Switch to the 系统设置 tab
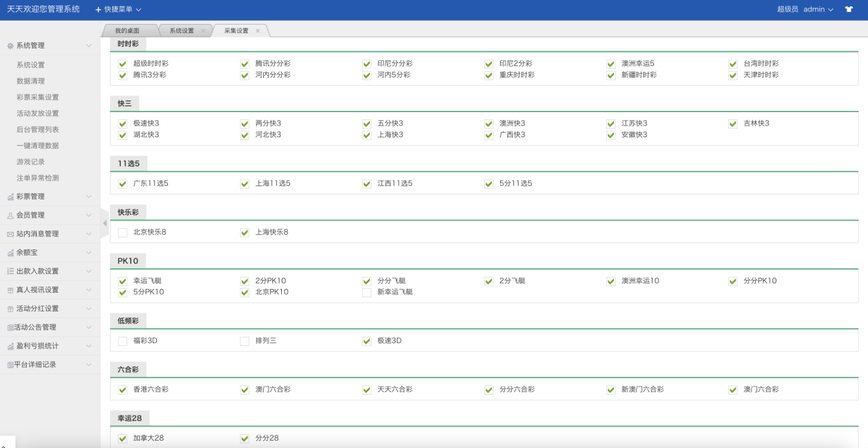The width and height of the screenshot is (868, 448). pos(182,31)
